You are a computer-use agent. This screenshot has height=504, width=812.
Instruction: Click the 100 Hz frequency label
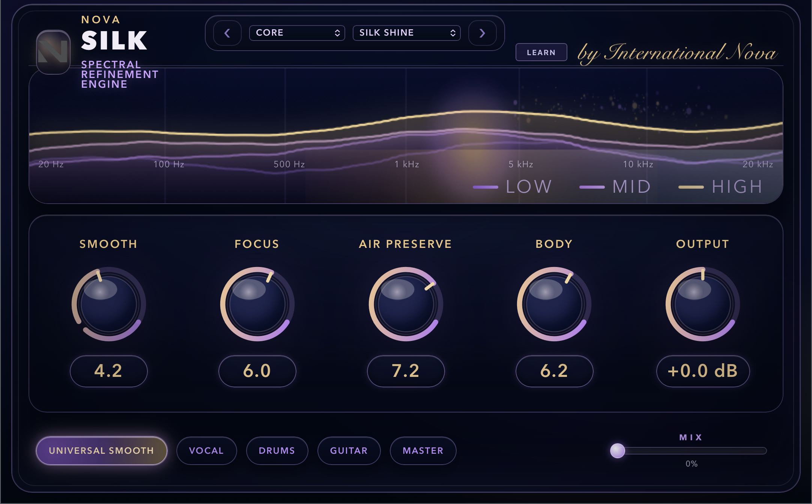(x=169, y=164)
